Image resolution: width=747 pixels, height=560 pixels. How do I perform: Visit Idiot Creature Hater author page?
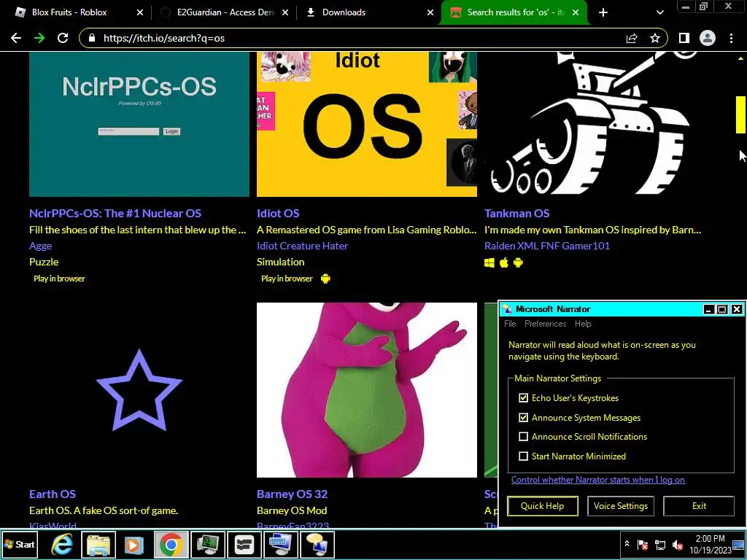(303, 246)
